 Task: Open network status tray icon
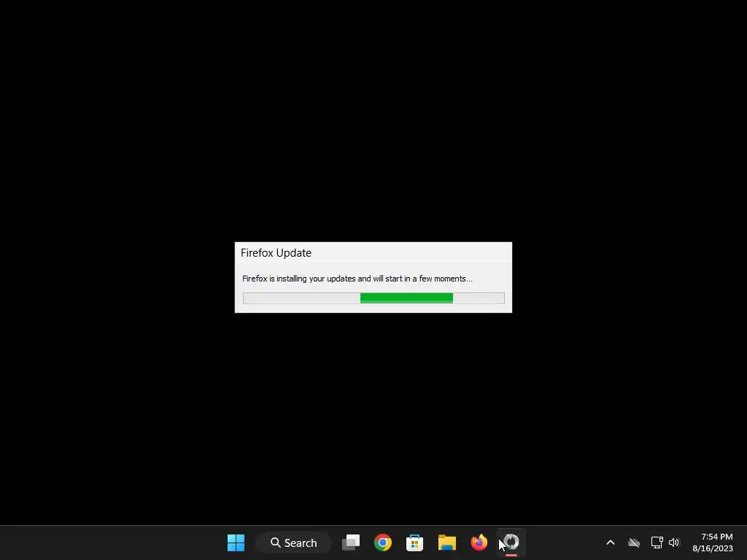[657, 542]
